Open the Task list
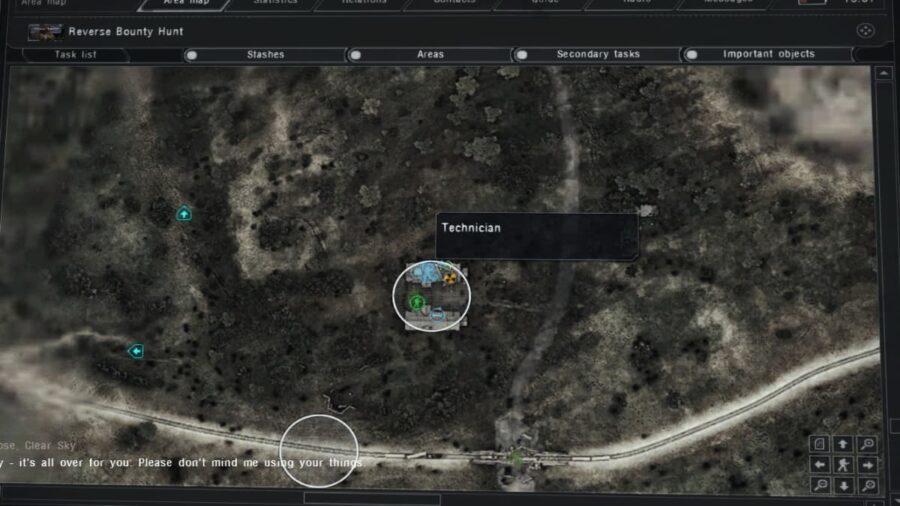Viewport: 900px width, 506px height. point(75,55)
